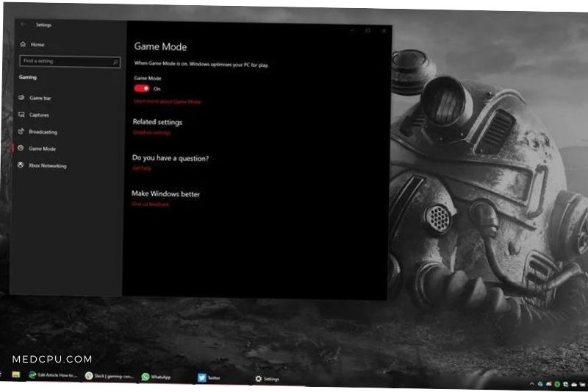
Task: Click the OneDrive cloud tray icon
Action: tap(574, 385)
